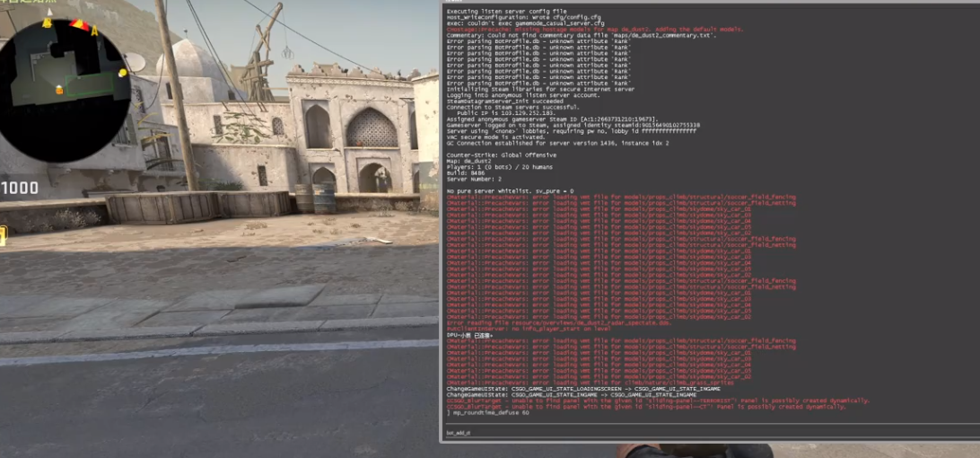Click the sliding-panel--CT BlurTarget error
The image size is (980, 458).
coord(647,407)
